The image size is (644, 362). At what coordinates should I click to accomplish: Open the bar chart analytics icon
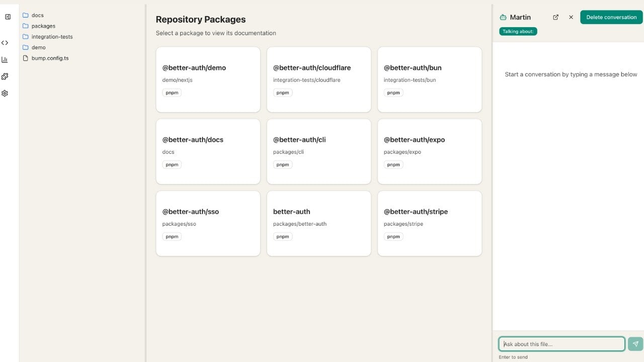[5, 60]
